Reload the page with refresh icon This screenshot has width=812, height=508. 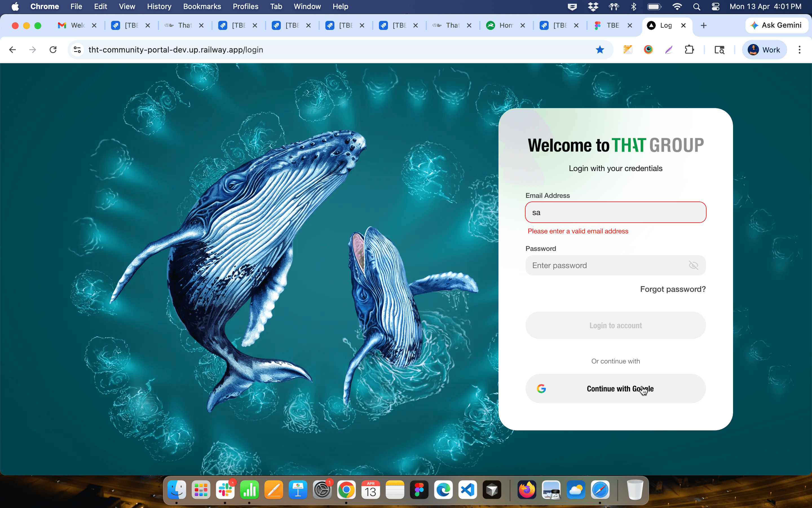pyautogui.click(x=53, y=50)
